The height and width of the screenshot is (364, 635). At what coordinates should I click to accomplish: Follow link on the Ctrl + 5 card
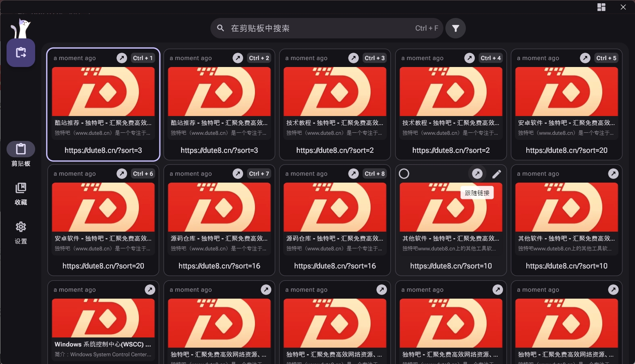585,58
